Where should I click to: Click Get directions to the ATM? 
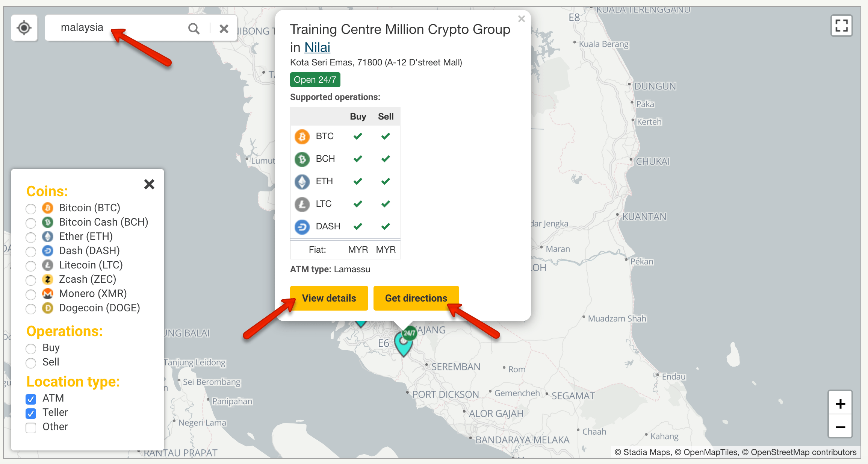(416, 298)
